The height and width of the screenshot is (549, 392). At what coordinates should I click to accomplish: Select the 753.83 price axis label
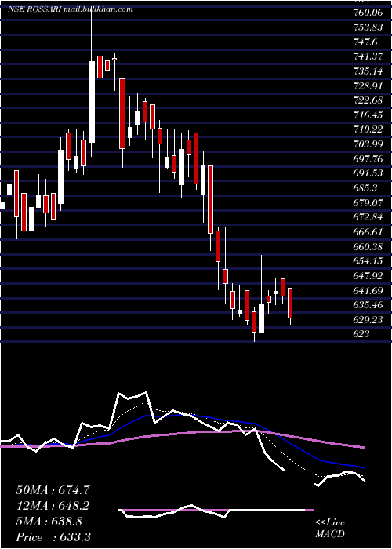point(368,27)
